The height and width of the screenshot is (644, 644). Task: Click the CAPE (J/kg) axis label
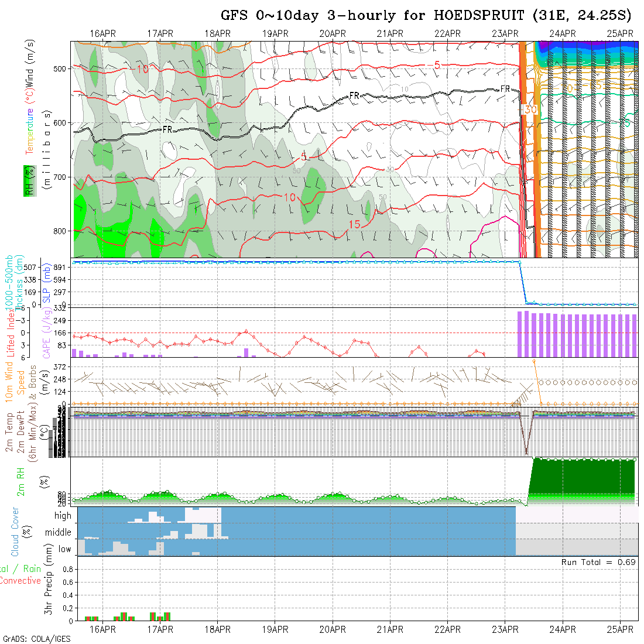click(46, 334)
